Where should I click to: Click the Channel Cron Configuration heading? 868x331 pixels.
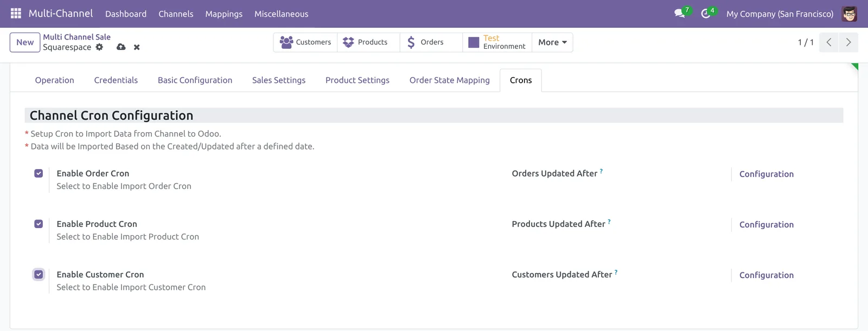[111, 115]
